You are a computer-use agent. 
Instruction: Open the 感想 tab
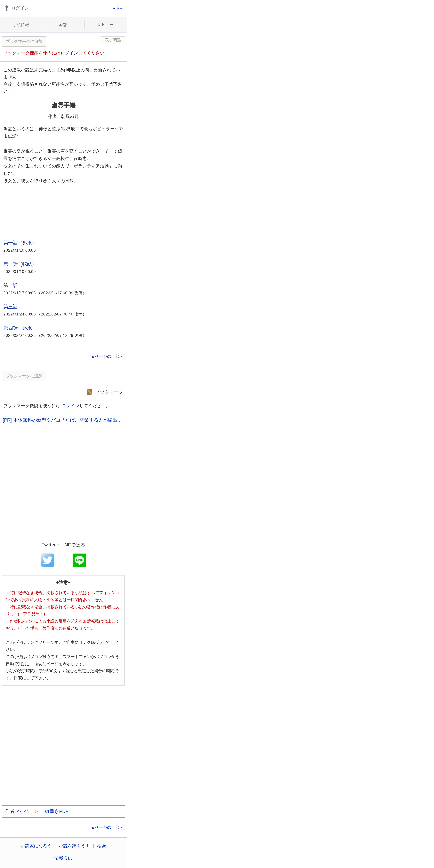63,25
